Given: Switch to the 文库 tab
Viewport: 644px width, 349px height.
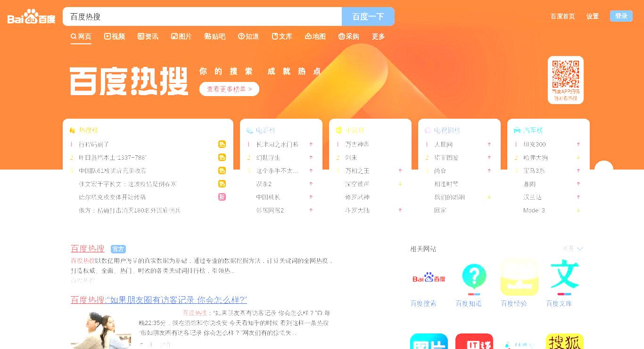Looking at the screenshot, I should (282, 36).
